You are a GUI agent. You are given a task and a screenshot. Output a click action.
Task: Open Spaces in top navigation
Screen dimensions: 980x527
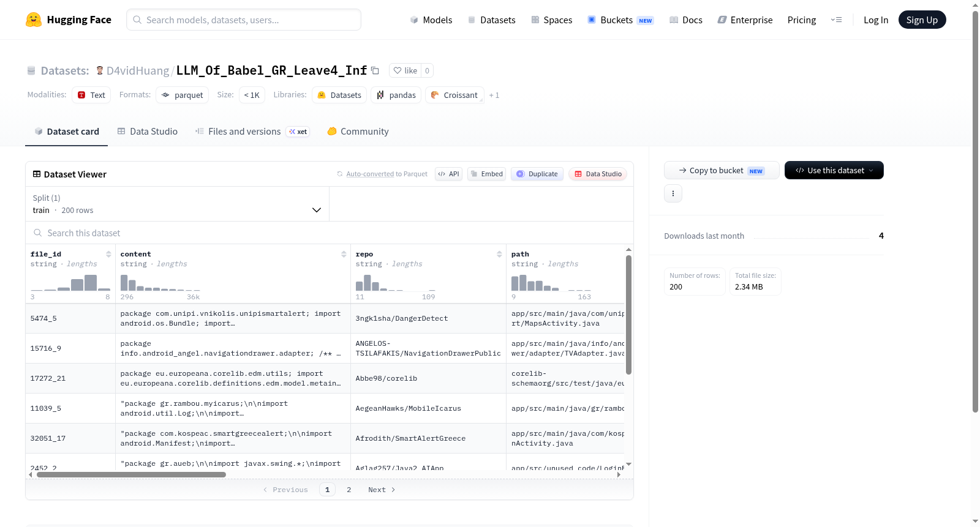pyautogui.click(x=552, y=20)
